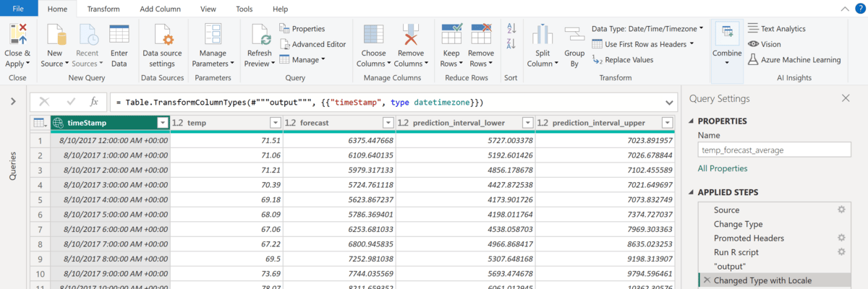Click the All Properties link
Screen dimensions: 868x289
click(722, 168)
